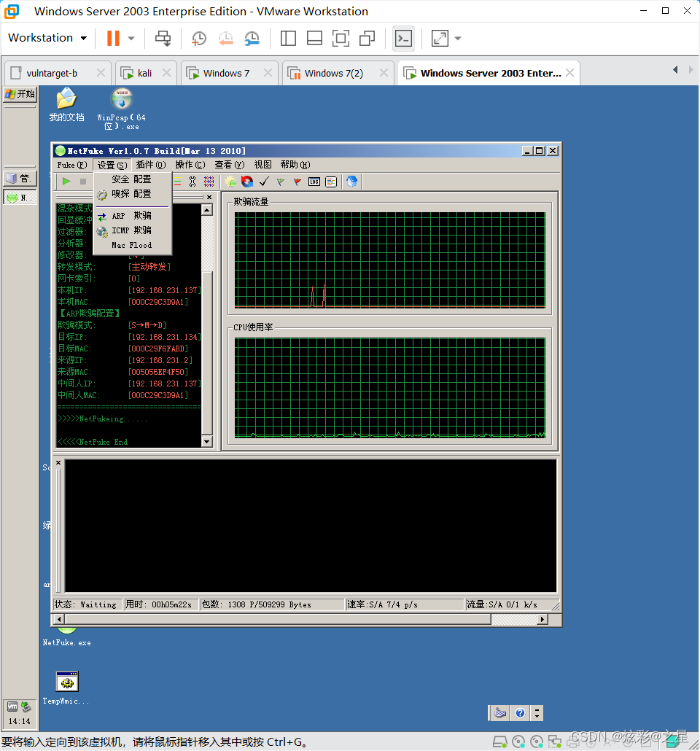
Task: Open the 查看(V) menu
Action: coord(230,165)
